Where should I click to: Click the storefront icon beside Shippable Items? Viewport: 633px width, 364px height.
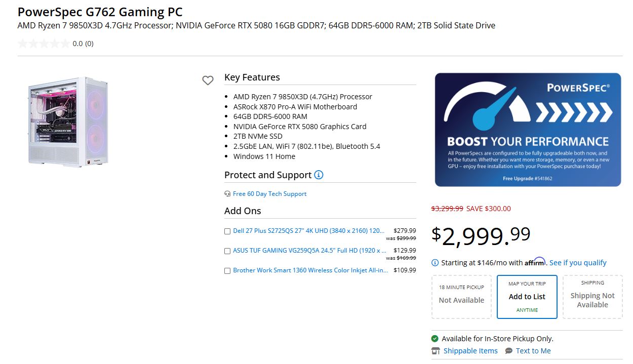(435, 350)
